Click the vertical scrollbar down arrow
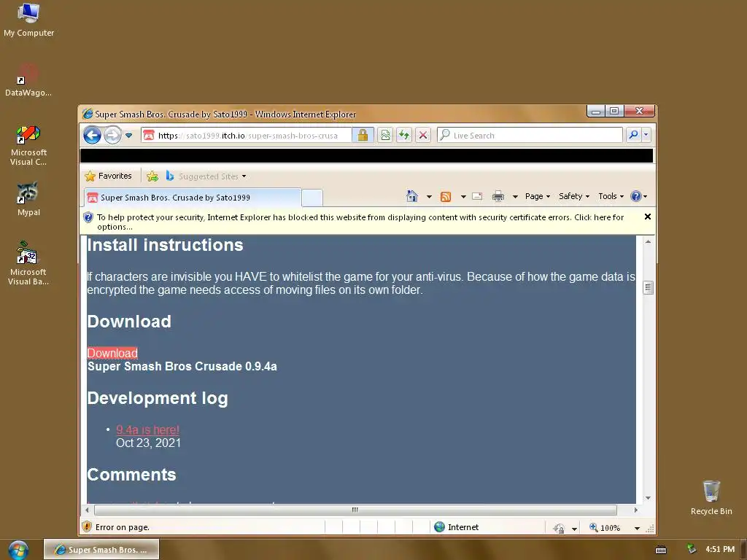 pos(648,498)
